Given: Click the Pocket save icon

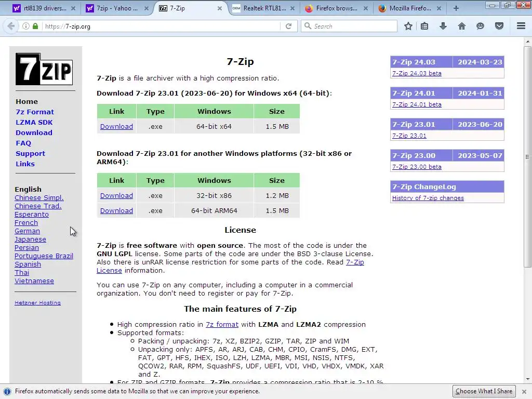Looking at the screenshot, I should point(499,26).
